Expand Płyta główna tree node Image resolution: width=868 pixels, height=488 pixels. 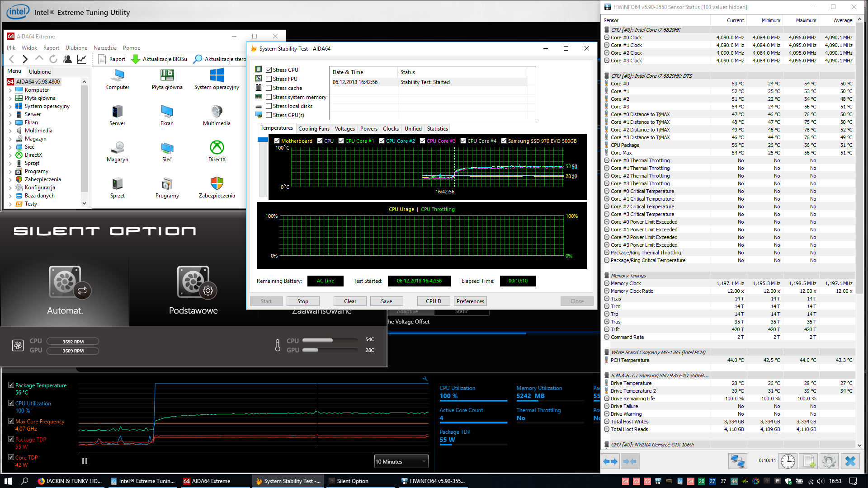pos(10,98)
